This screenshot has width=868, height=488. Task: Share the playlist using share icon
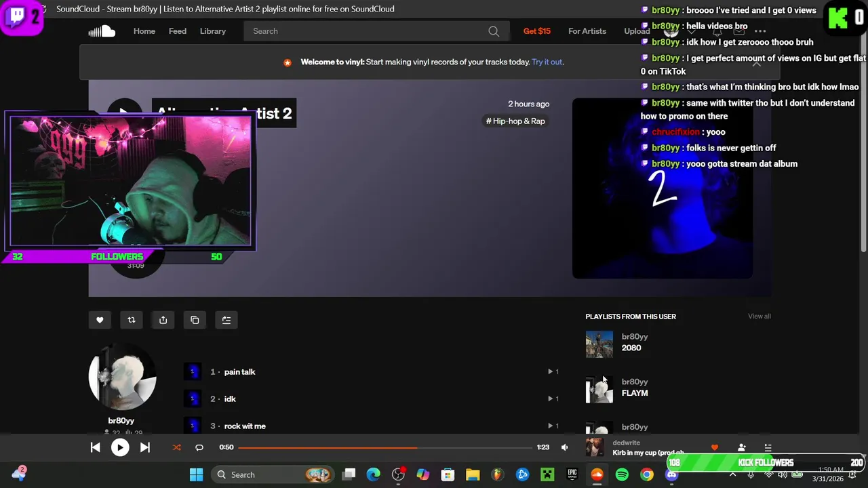pyautogui.click(x=163, y=320)
